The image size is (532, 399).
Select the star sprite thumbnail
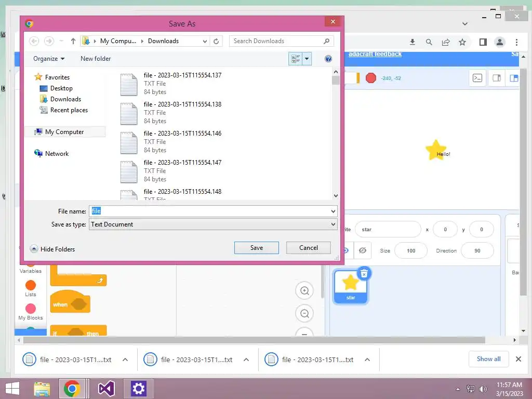click(351, 287)
